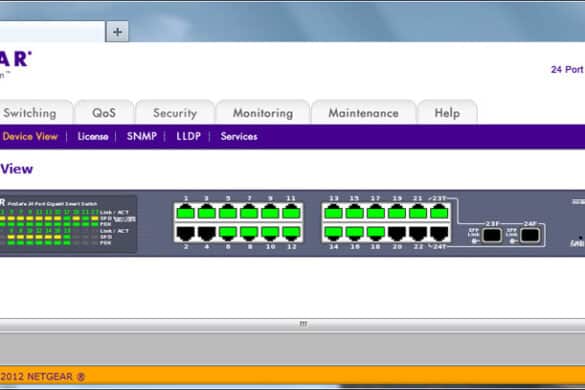
Task: Open the LLDP submenu link
Action: click(188, 137)
